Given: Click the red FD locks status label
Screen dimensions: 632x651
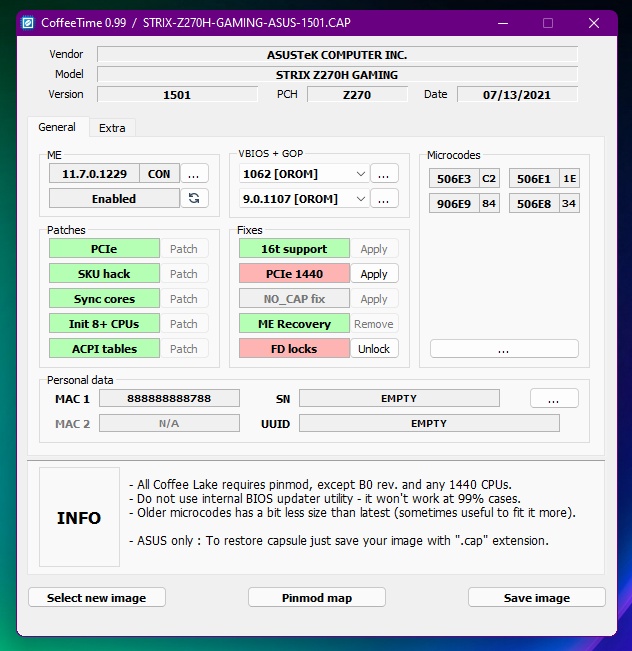Looking at the screenshot, I should point(294,348).
